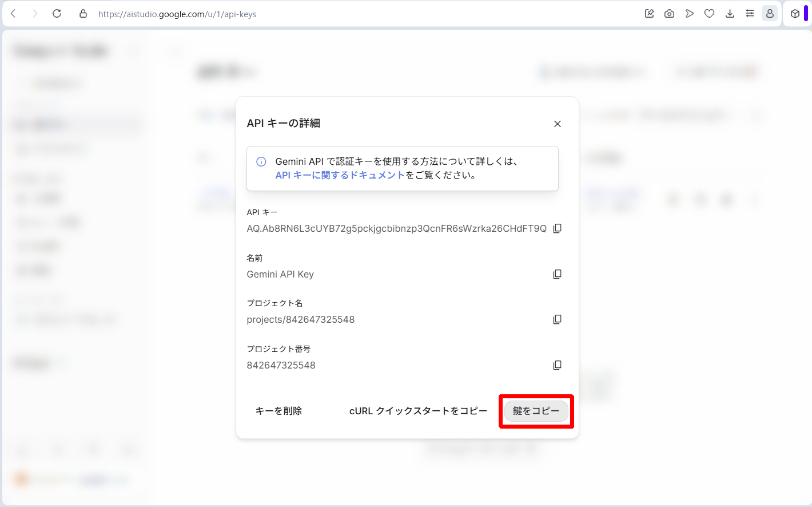The height and width of the screenshot is (507, 812).
Task: Open the edit note toolbar icon
Action: (x=649, y=14)
